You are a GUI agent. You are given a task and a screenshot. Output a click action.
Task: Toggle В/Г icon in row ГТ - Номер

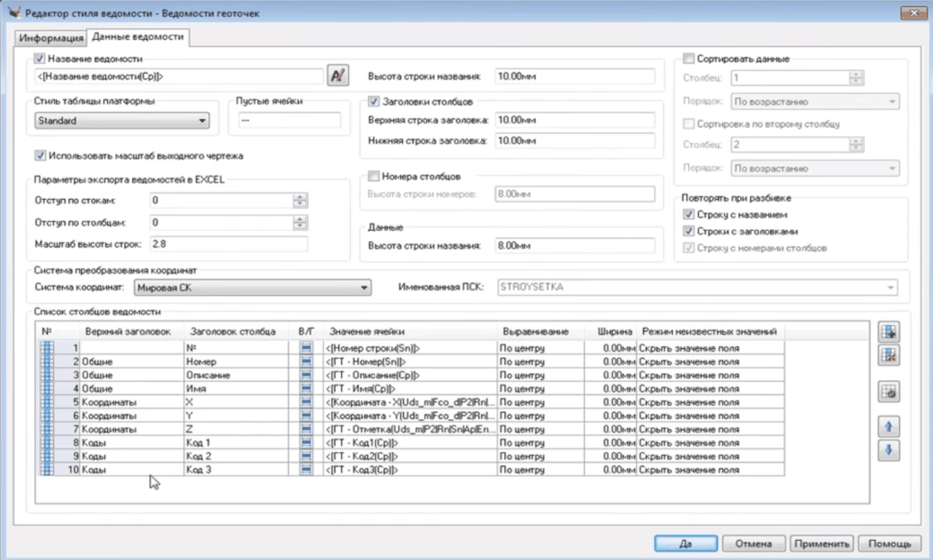[x=306, y=361]
